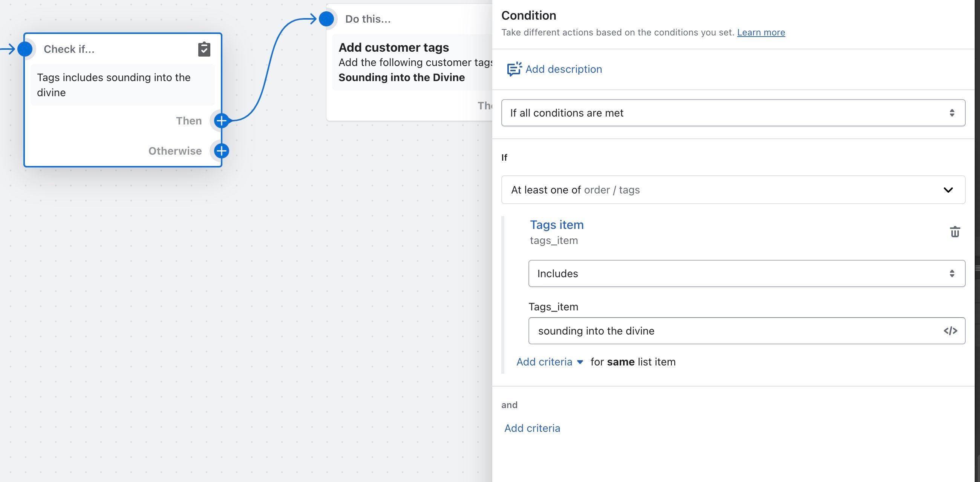Click Add criteria under 'and'
Image resolution: width=980 pixels, height=482 pixels.
click(532, 428)
